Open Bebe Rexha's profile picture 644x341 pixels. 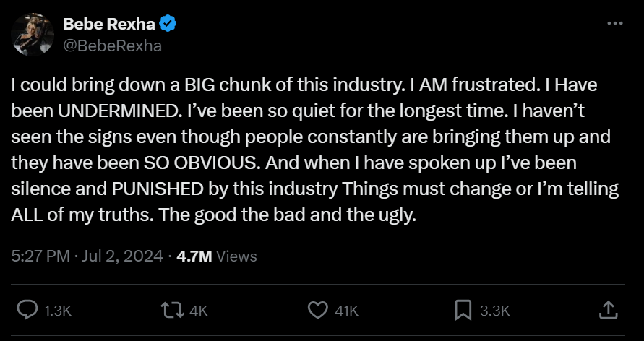click(33, 35)
